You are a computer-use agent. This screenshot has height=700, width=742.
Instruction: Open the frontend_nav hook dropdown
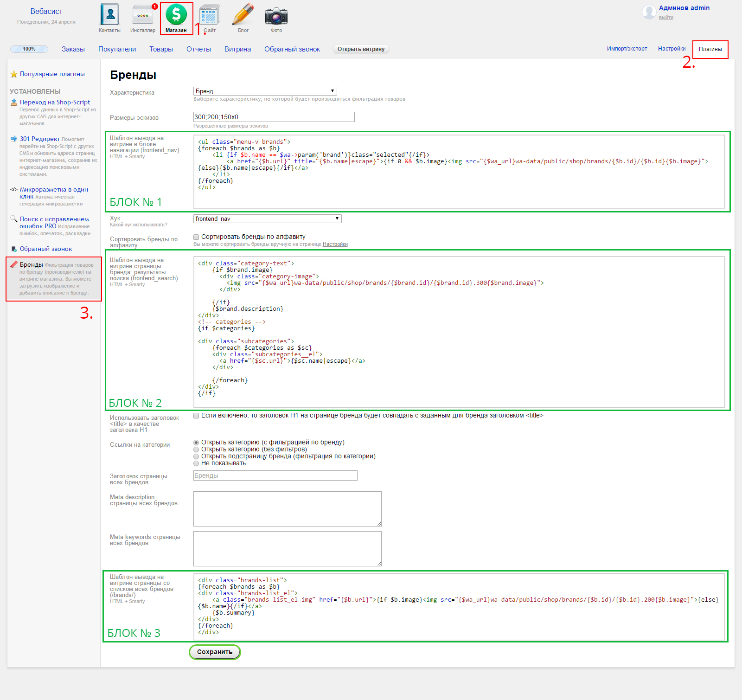point(267,218)
